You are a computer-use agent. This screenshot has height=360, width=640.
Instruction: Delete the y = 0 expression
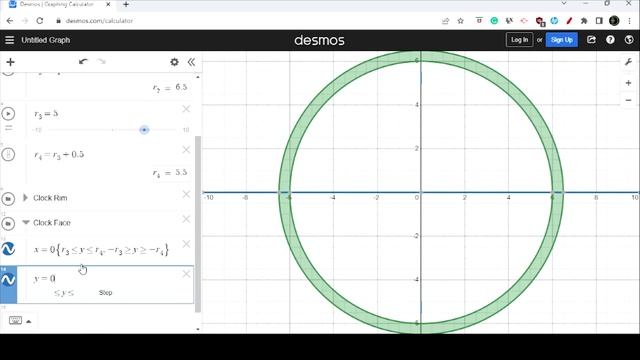point(186,274)
